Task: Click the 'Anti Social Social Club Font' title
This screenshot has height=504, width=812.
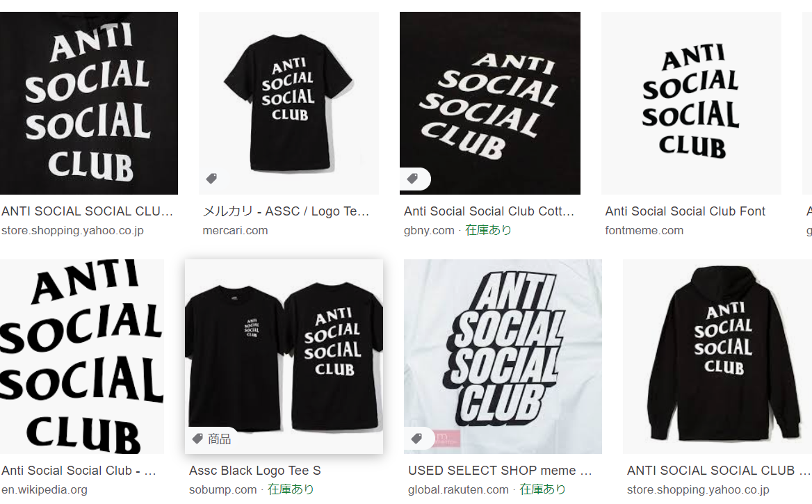Action: (685, 211)
